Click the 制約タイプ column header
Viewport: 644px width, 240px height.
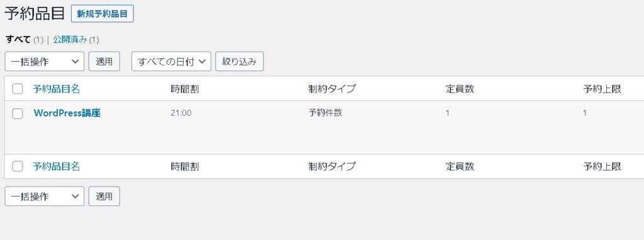click(332, 89)
